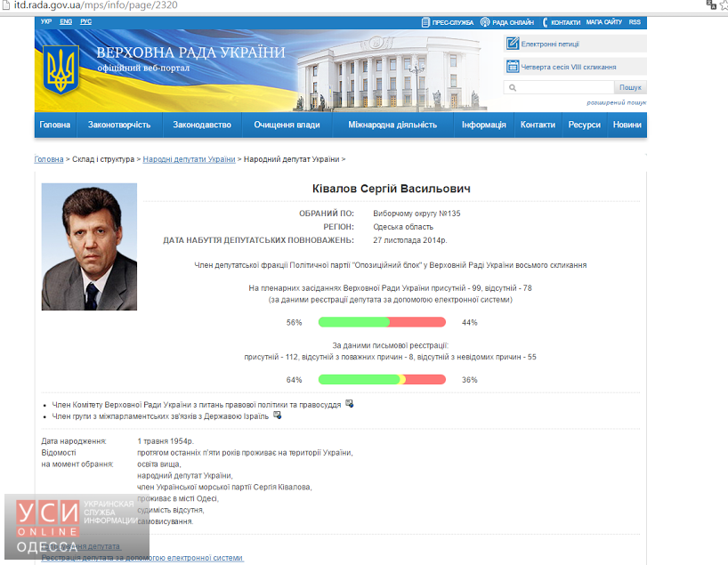Click the browser address bar URL

click(x=95, y=5)
